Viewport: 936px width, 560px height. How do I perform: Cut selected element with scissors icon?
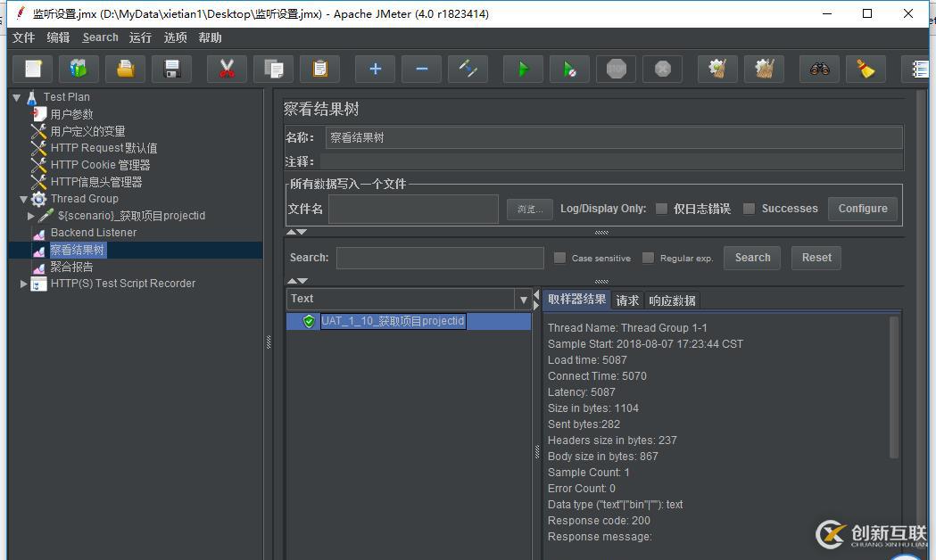click(x=227, y=68)
